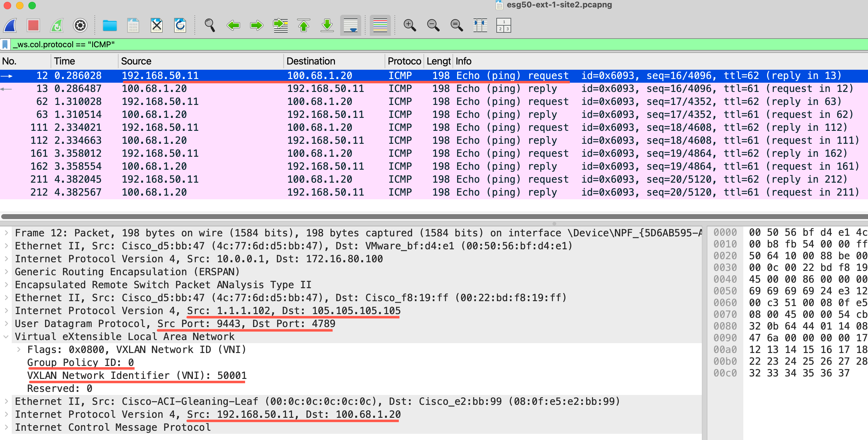The height and width of the screenshot is (440, 868).
Task: Sort by the Destination column header
Action: click(x=334, y=61)
